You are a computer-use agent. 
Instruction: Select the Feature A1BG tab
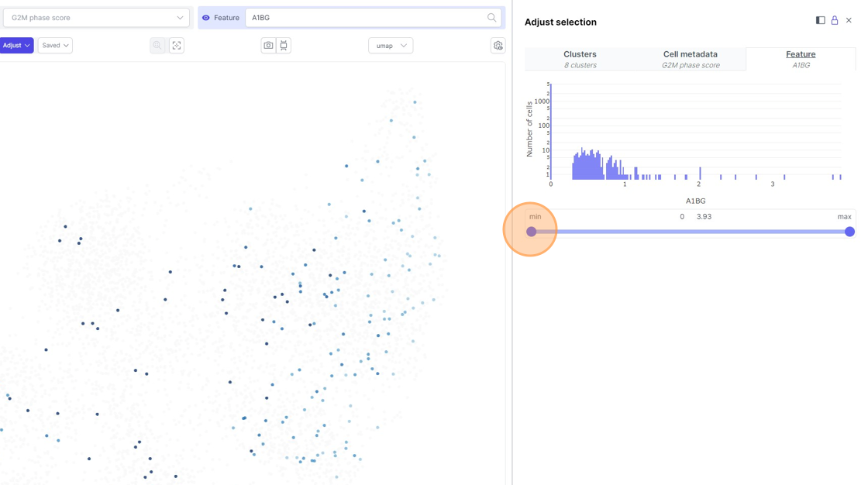click(801, 59)
